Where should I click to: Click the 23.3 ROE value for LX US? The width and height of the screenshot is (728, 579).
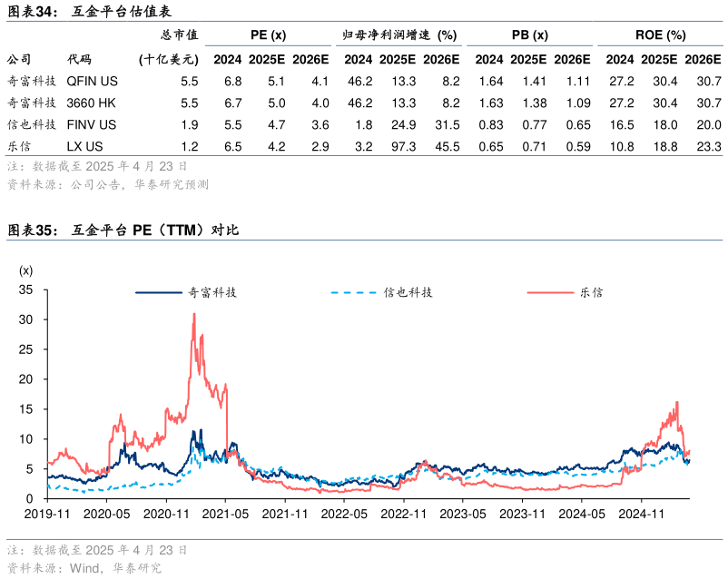click(709, 147)
